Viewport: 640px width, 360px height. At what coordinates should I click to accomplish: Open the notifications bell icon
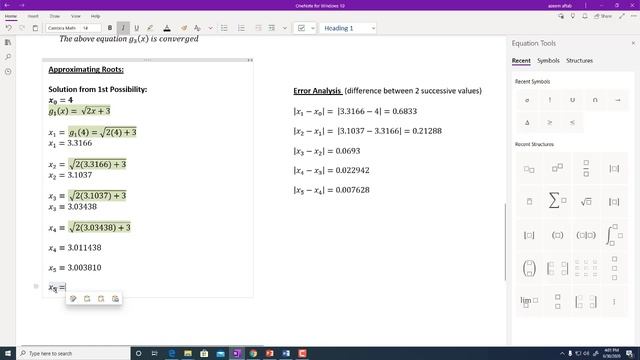pyautogui.click(x=585, y=16)
